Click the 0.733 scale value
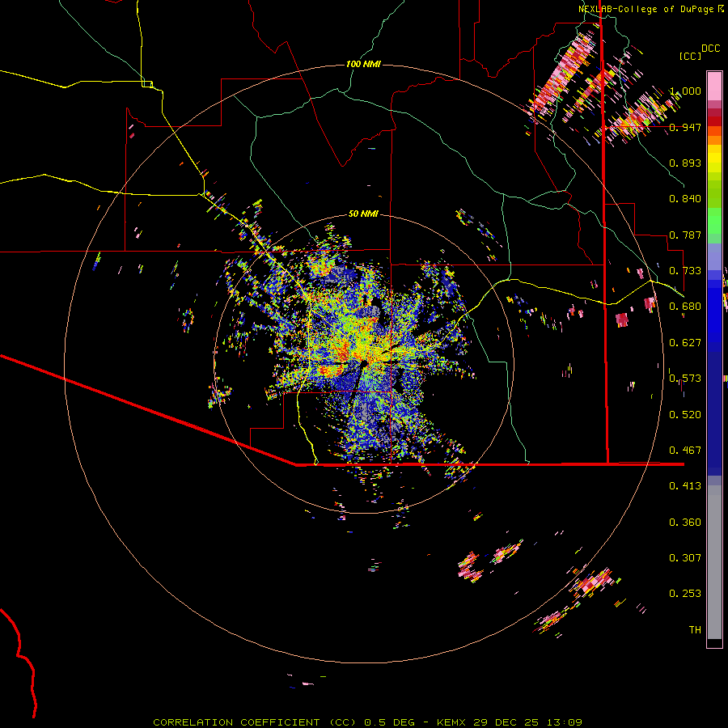Image resolution: width=728 pixels, height=728 pixels. pyautogui.click(x=685, y=271)
